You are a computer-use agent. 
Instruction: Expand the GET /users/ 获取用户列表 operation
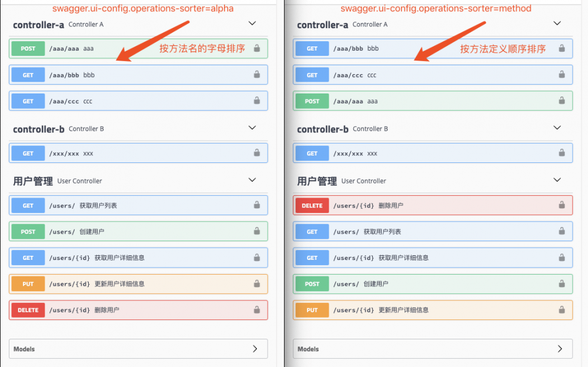coord(138,205)
